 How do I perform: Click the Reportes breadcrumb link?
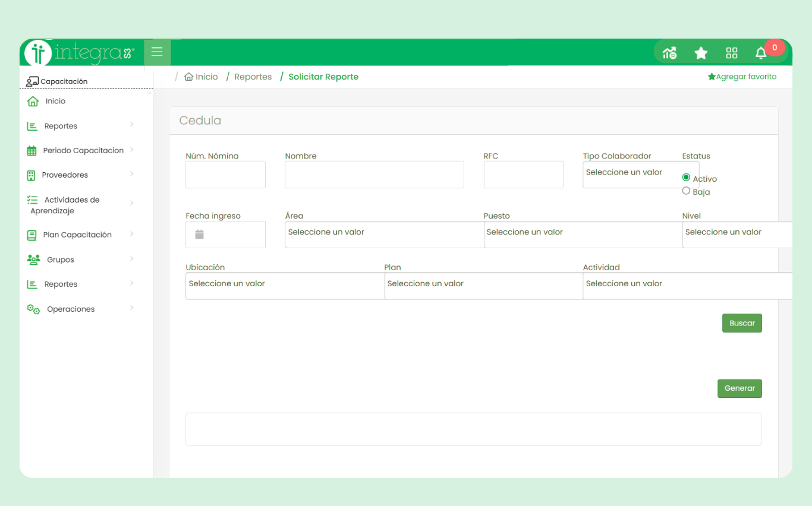coord(253,77)
